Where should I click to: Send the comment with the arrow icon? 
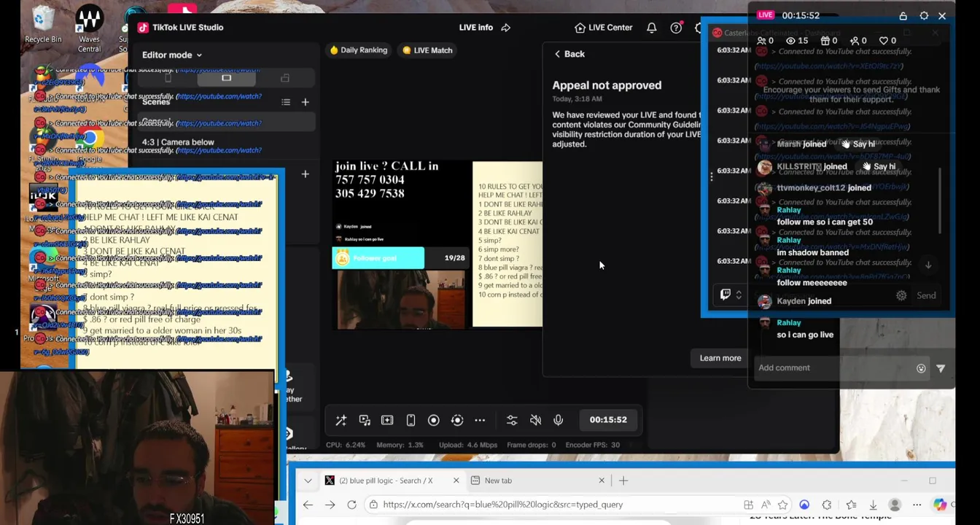coord(941,368)
